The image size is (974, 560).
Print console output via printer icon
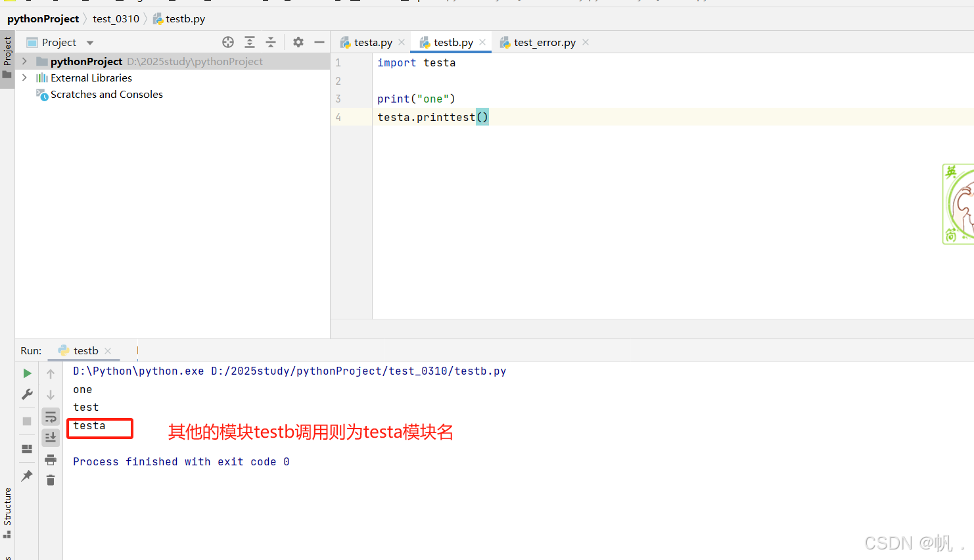click(x=51, y=460)
